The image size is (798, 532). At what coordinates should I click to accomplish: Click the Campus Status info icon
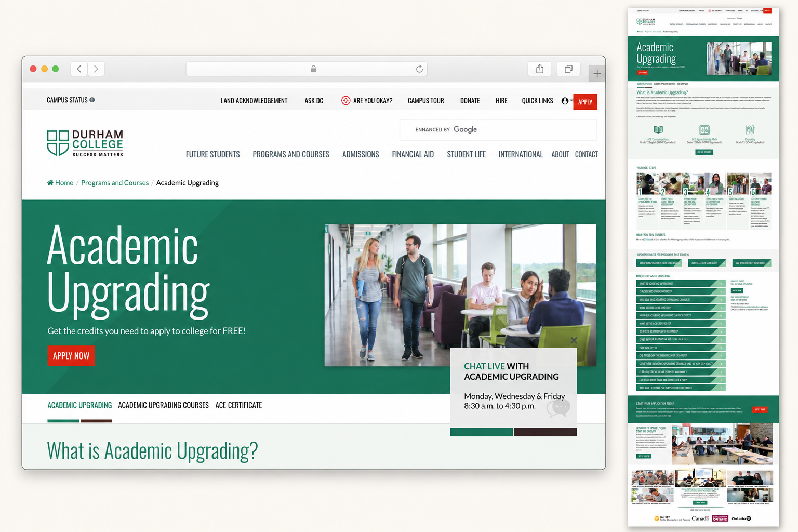coord(92,100)
